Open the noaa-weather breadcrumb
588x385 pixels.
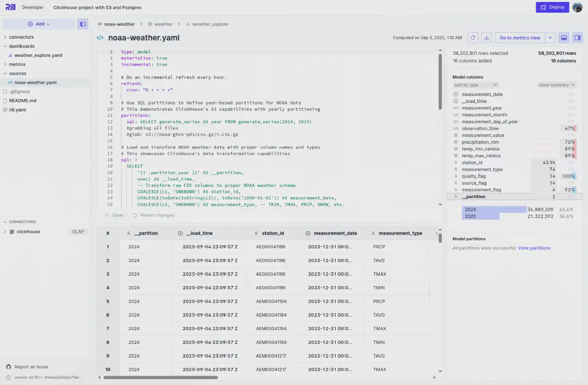click(116, 24)
